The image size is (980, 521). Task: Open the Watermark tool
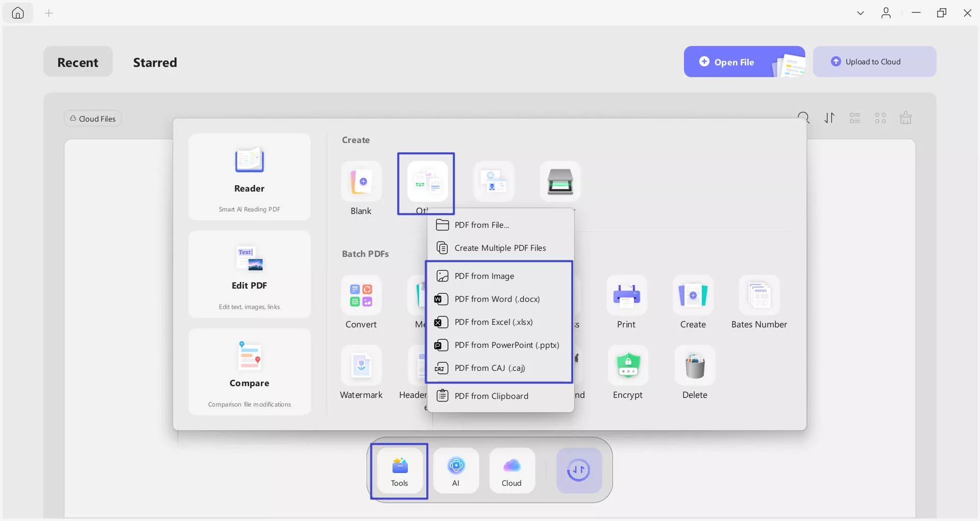pyautogui.click(x=361, y=372)
